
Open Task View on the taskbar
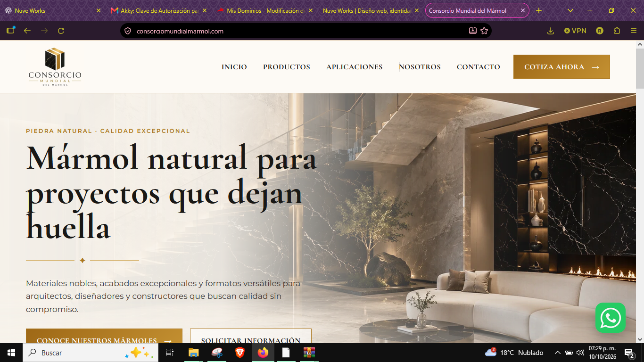pyautogui.click(x=170, y=353)
